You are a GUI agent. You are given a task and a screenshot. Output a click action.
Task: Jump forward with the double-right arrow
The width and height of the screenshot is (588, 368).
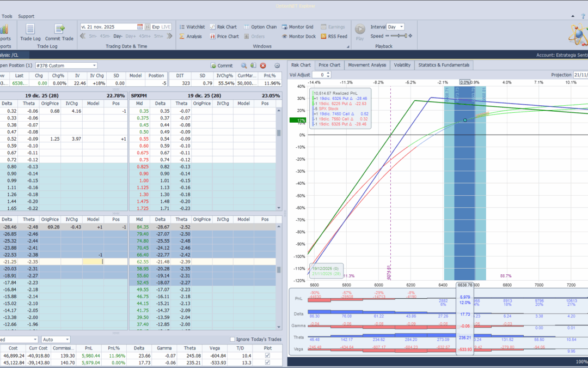coord(169,36)
